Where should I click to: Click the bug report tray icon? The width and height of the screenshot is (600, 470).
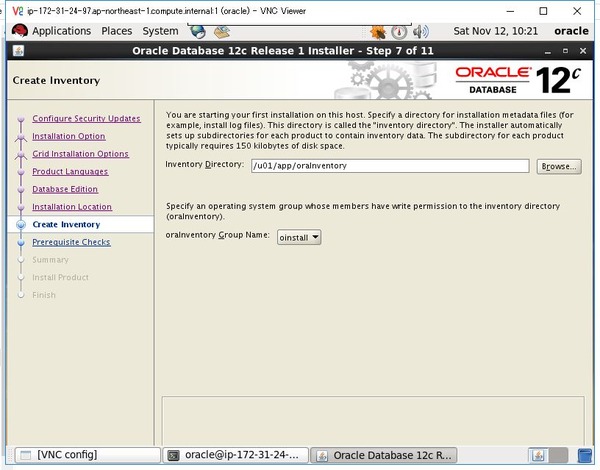pos(378,32)
